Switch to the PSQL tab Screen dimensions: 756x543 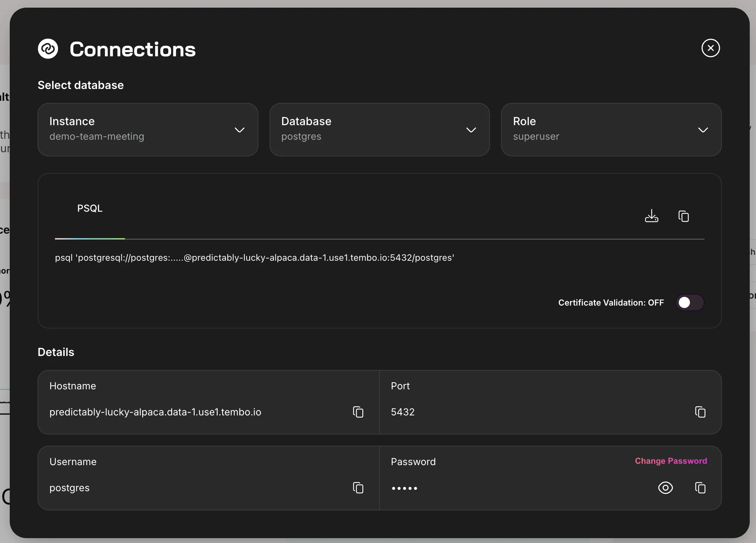[x=90, y=208]
